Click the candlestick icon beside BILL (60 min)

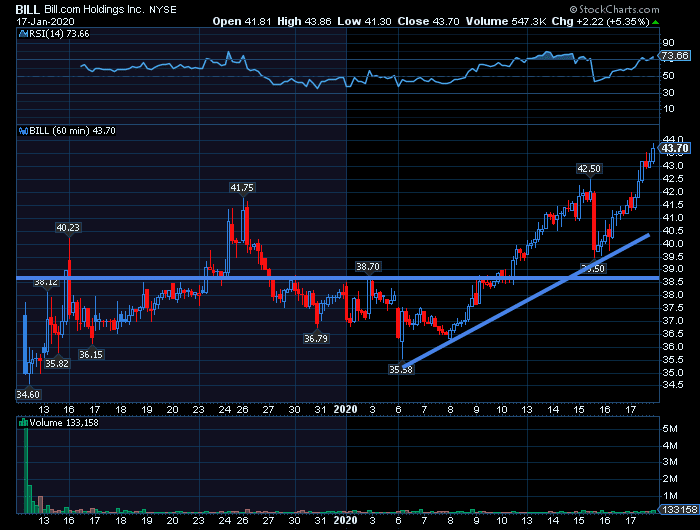tap(23, 131)
